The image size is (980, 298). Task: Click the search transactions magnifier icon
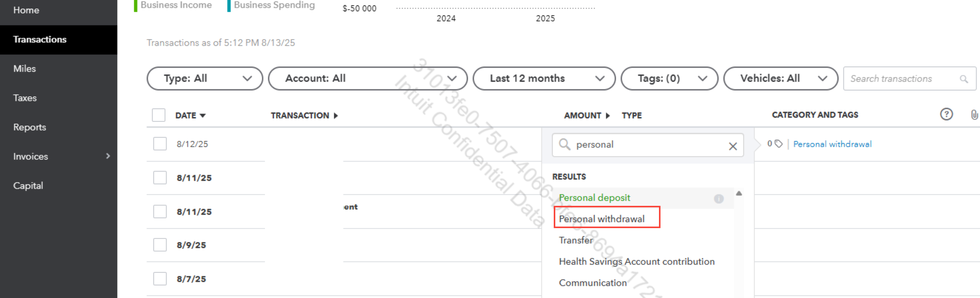(x=963, y=79)
